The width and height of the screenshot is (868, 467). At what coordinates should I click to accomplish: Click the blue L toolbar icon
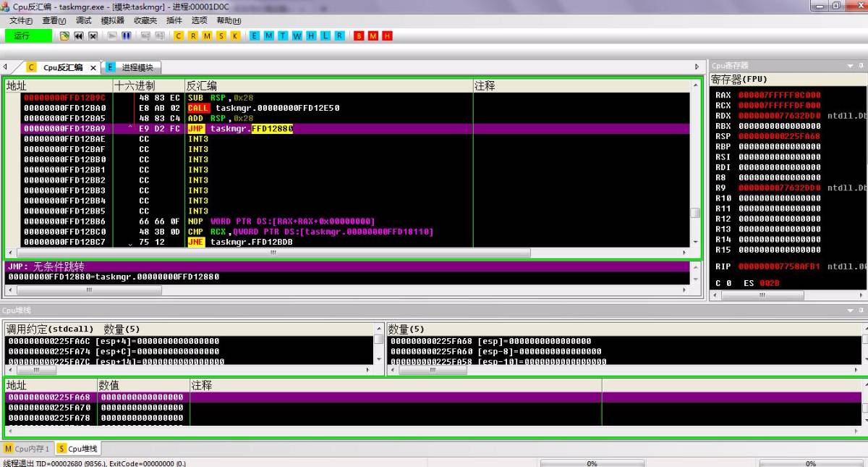tap(325, 35)
